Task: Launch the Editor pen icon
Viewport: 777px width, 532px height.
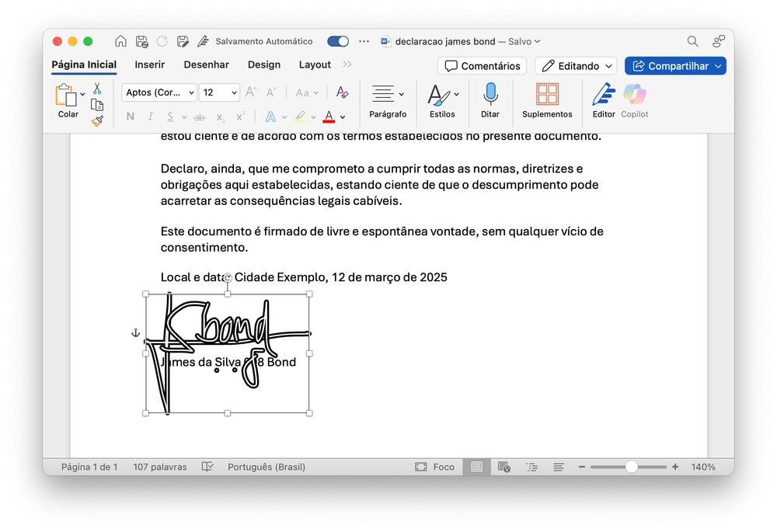Action: click(x=603, y=95)
